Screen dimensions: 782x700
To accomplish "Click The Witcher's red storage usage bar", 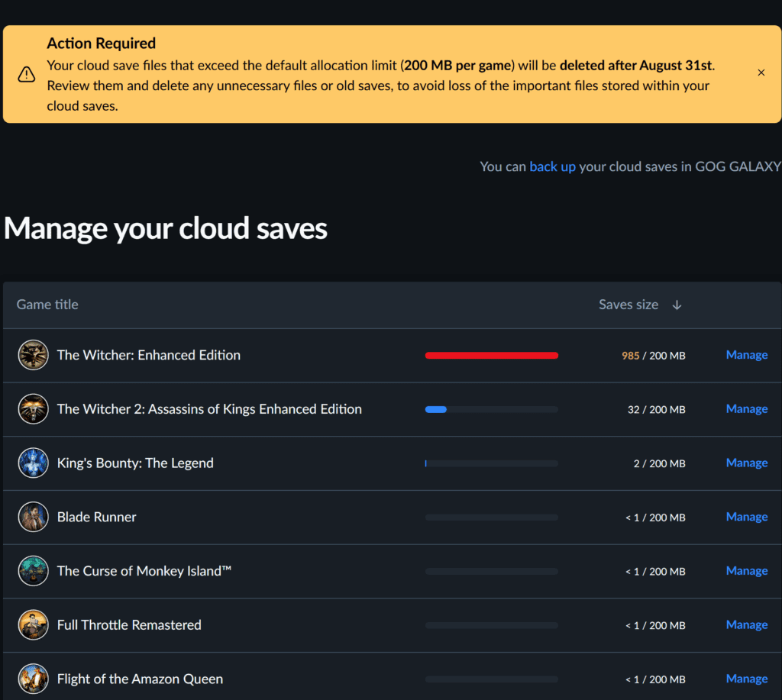I will tap(491, 356).
